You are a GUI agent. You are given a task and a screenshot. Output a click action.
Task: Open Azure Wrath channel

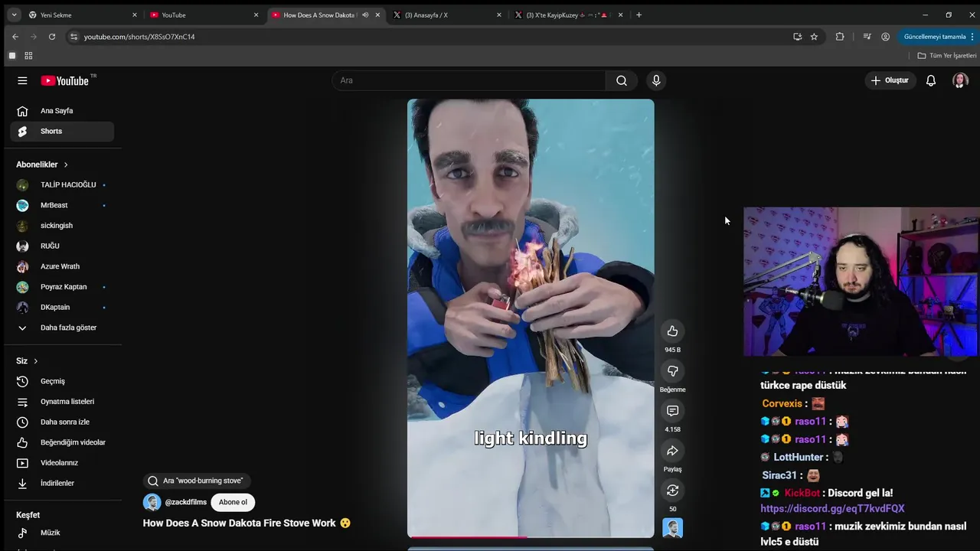click(x=62, y=266)
